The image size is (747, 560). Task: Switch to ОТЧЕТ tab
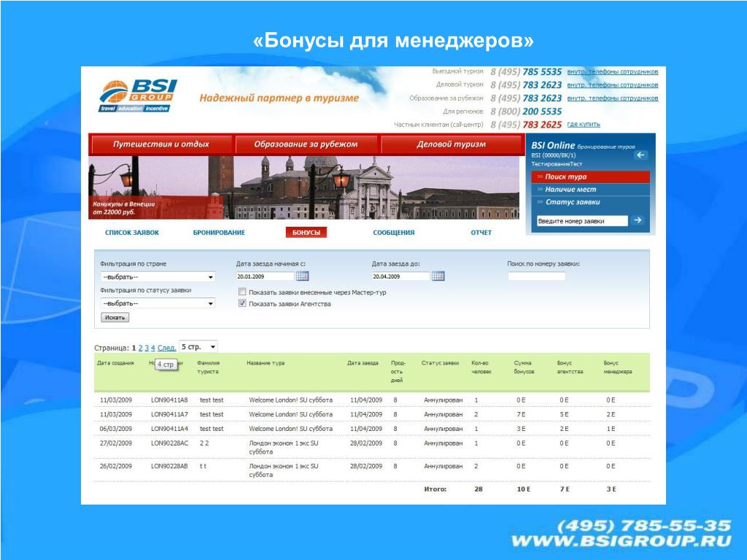tap(481, 233)
